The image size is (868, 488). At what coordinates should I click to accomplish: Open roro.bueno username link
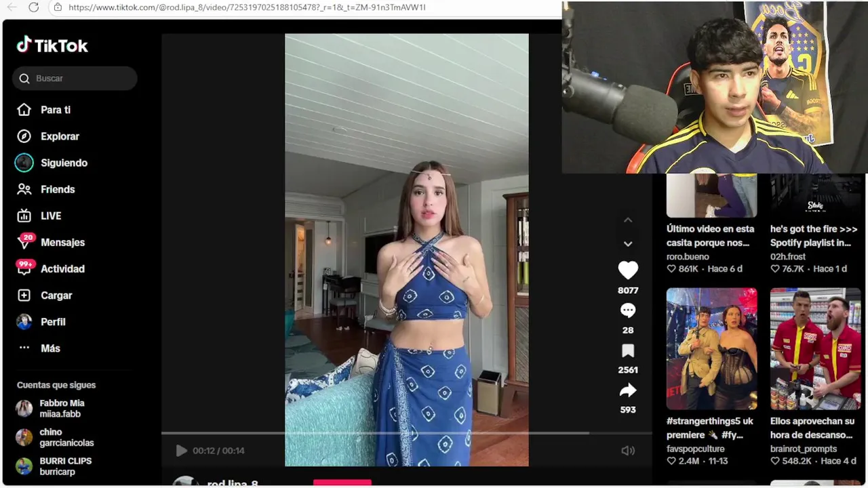click(x=688, y=257)
